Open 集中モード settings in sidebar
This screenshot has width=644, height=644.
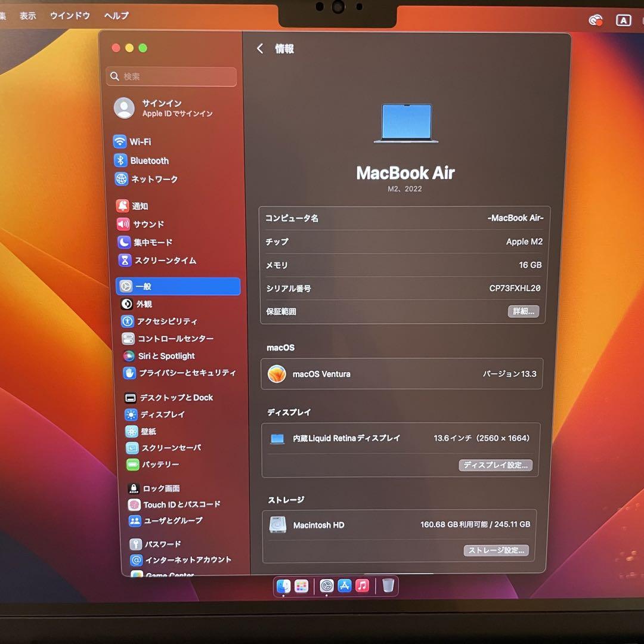145,242
